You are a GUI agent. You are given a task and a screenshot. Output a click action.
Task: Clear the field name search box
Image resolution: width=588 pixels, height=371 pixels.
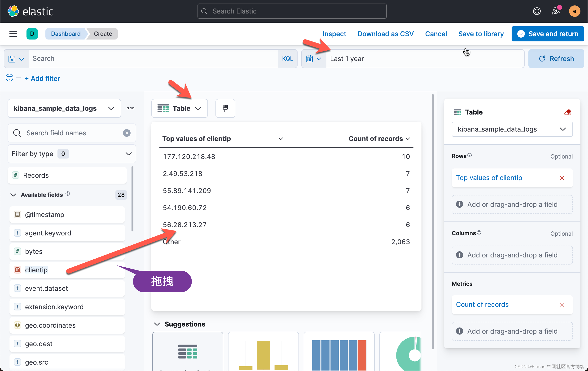(127, 133)
